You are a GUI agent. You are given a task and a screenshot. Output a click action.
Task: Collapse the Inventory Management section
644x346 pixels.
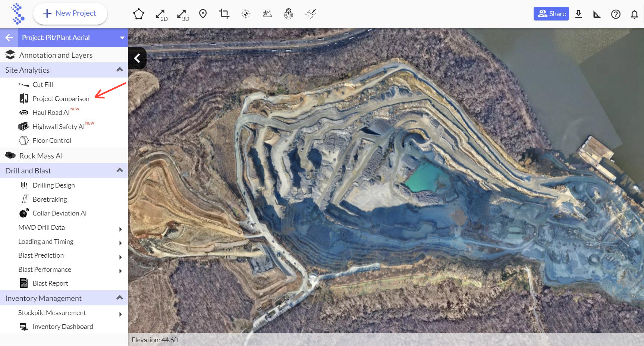pos(120,298)
